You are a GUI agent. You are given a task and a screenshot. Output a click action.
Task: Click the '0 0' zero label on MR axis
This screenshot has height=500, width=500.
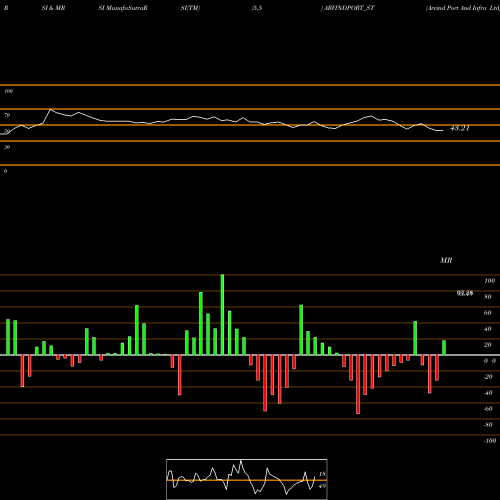(x=490, y=361)
